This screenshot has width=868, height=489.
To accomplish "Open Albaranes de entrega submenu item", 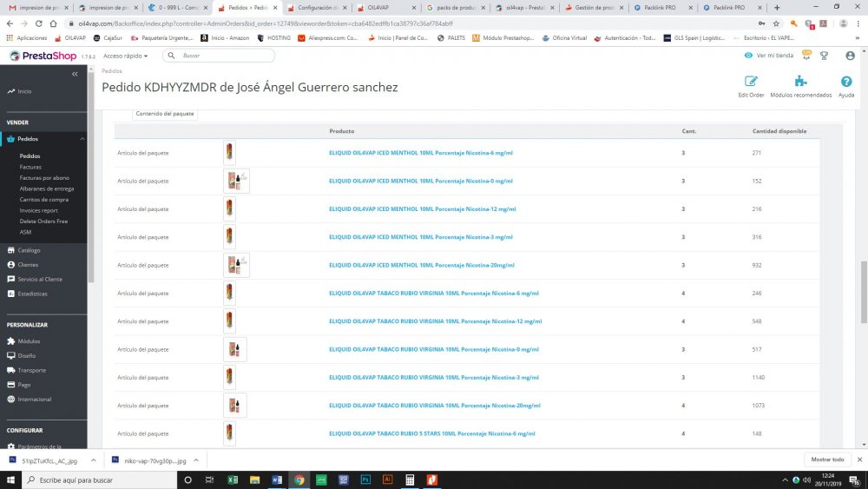I will (x=47, y=188).
